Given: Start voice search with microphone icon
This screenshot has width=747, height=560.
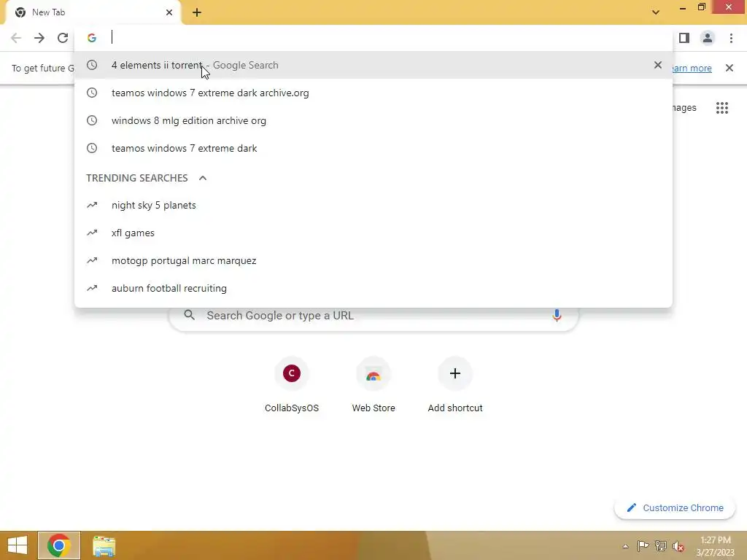Looking at the screenshot, I should click(557, 315).
